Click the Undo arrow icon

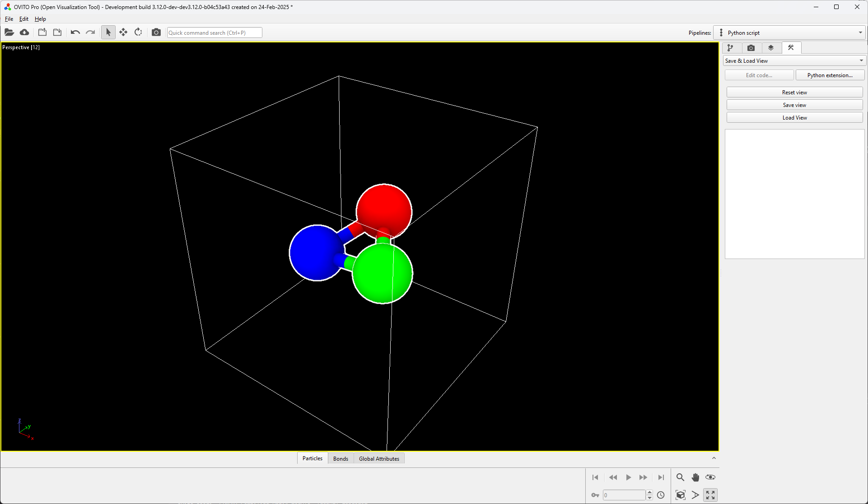[x=75, y=32]
